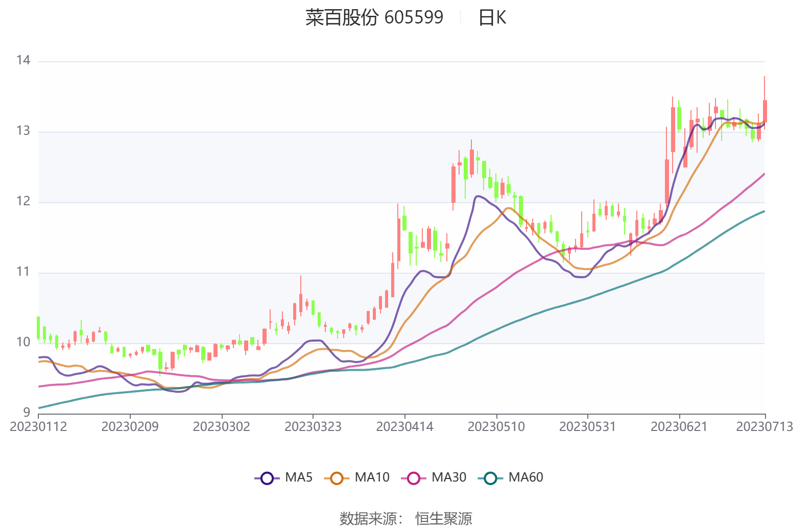This screenshot has height=528, width=812.
Task: Click the 20230414 date tick label
Action: pyautogui.click(x=404, y=427)
